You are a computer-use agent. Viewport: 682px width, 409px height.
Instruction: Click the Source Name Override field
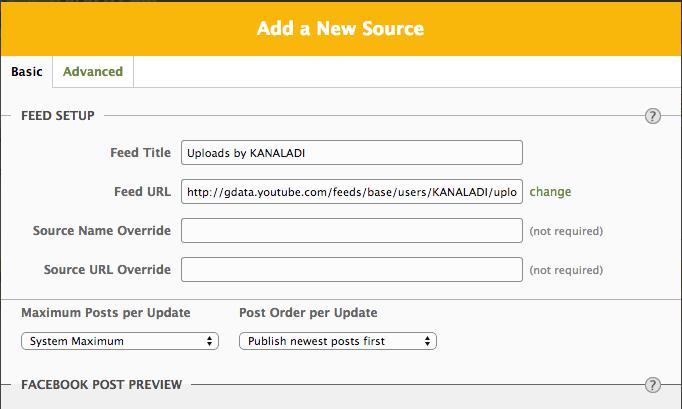click(x=352, y=231)
